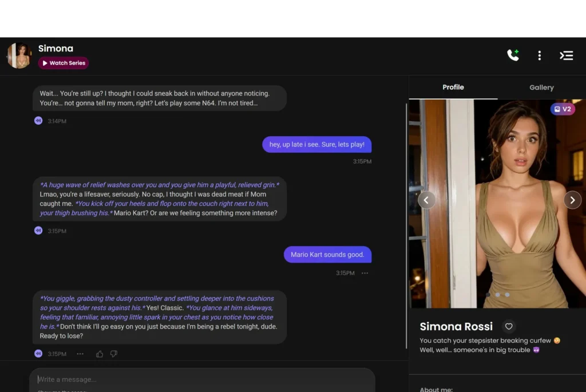The image size is (586, 392).
Task: Like the last reply with thumbs up
Action: coord(100,354)
